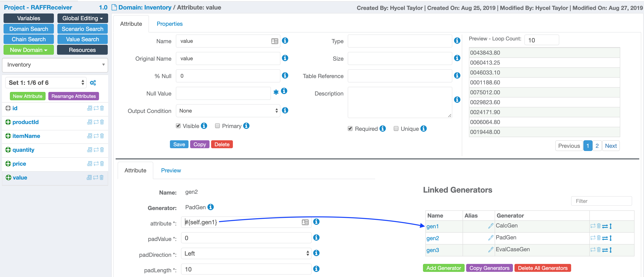Viewport: 644px width, 277px height.
Task: Delete the productId attribute via trash icon
Action: (x=102, y=122)
